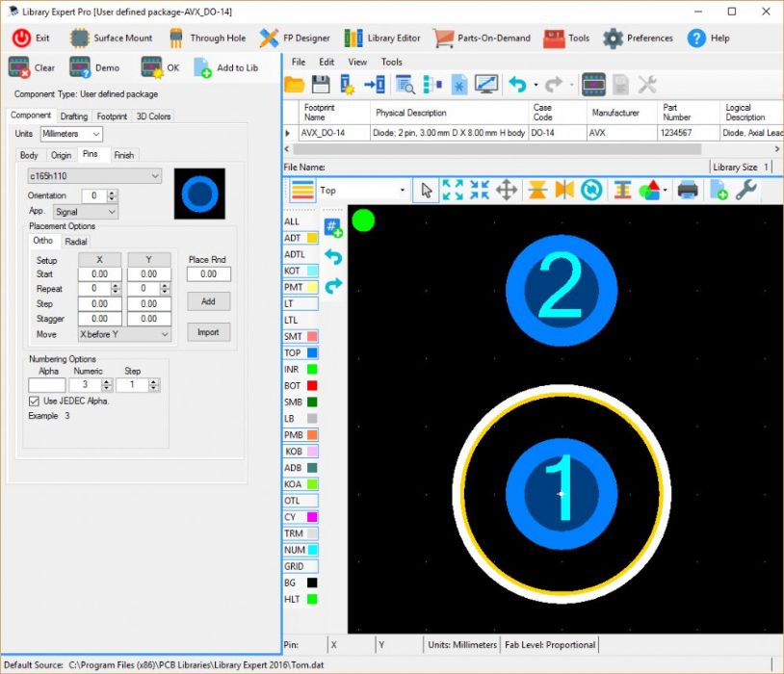Open the Move 'X before Y' dropdown
Viewport: 784px width, 674px height.
(x=123, y=334)
